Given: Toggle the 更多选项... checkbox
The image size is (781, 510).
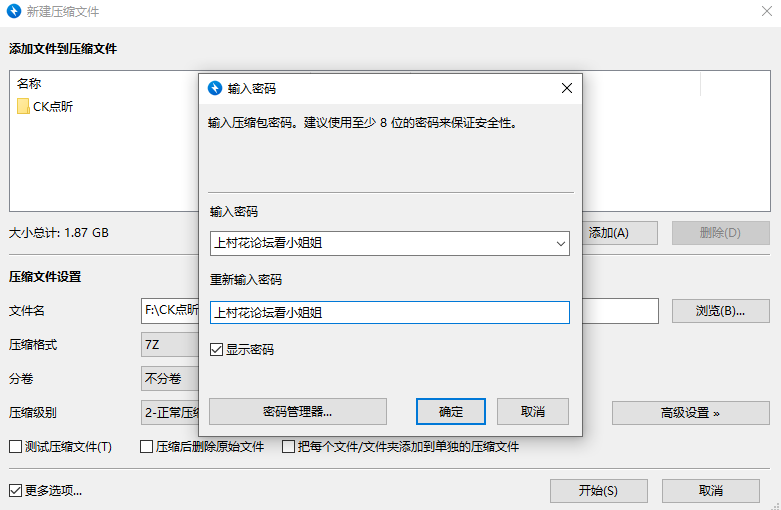Looking at the screenshot, I should coord(16,491).
